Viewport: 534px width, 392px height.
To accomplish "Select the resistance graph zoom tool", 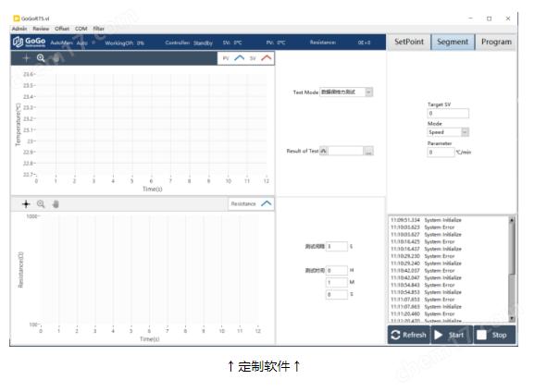I will (41, 203).
